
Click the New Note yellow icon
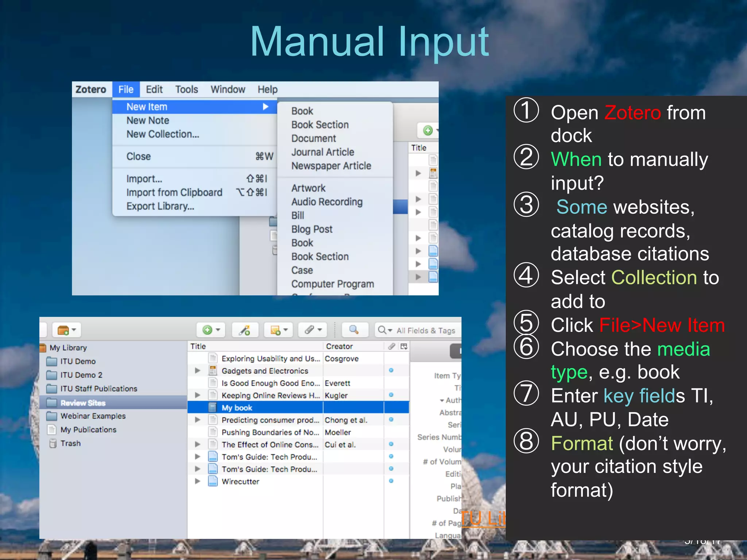point(275,330)
